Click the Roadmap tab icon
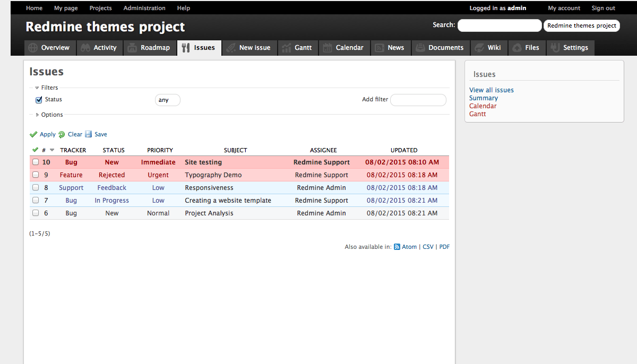The height and width of the screenshot is (364, 637). 132,48
